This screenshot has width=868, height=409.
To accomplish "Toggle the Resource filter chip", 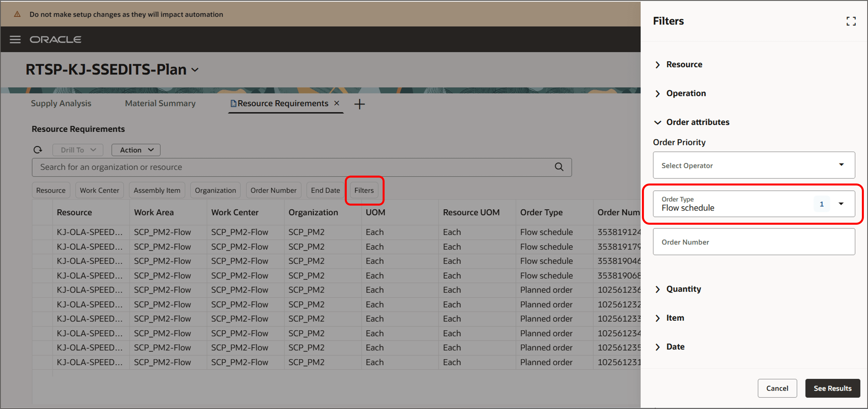I will tap(51, 190).
